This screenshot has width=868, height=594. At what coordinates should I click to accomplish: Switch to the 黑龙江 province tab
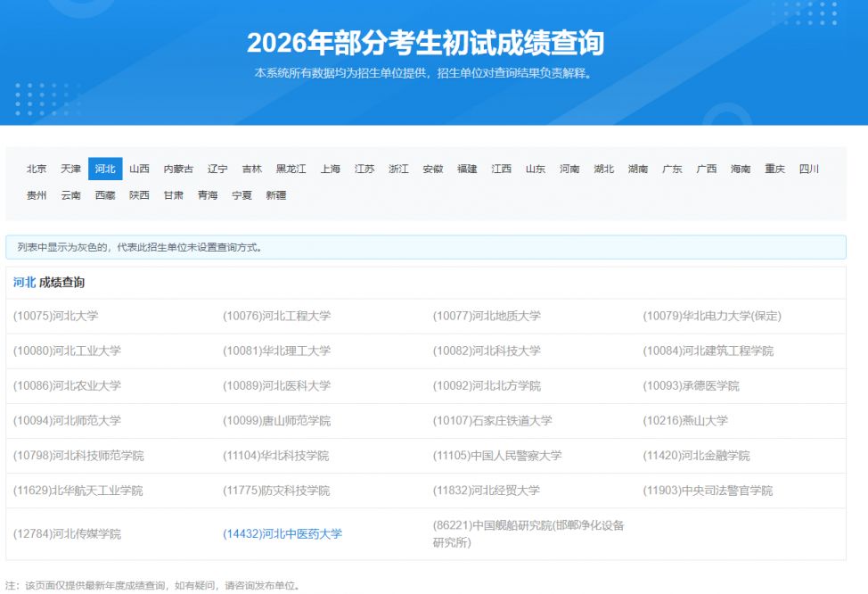click(291, 169)
